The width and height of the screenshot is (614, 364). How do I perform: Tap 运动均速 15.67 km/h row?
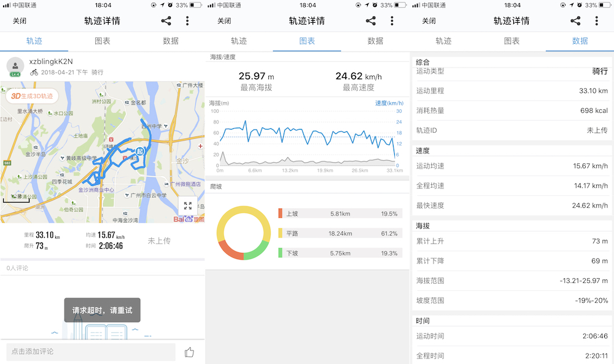(x=512, y=166)
